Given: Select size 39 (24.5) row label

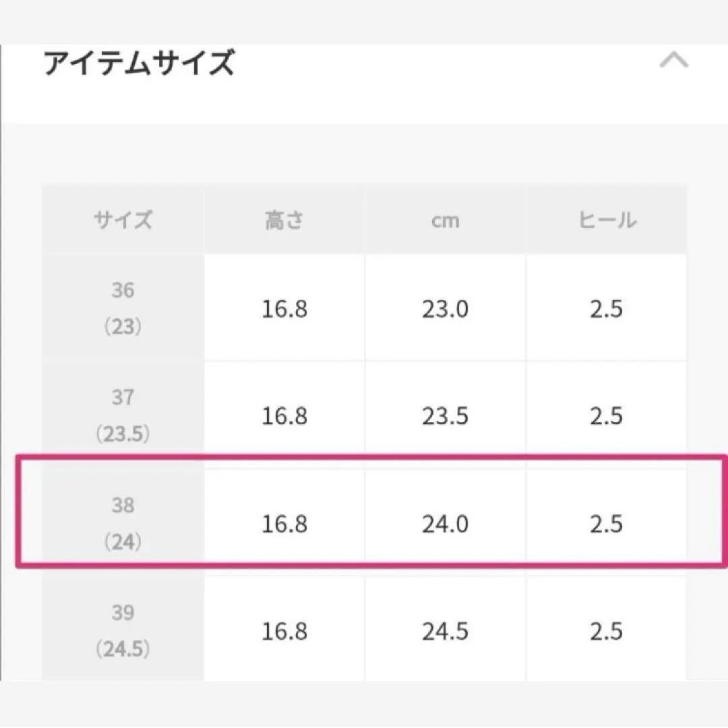Looking at the screenshot, I should click(x=123, y=631).
